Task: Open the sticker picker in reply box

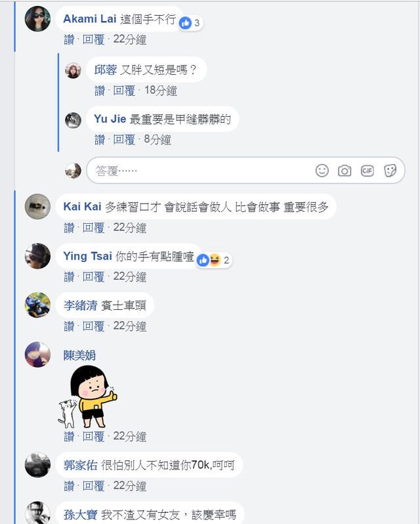Action: point(390,171)
